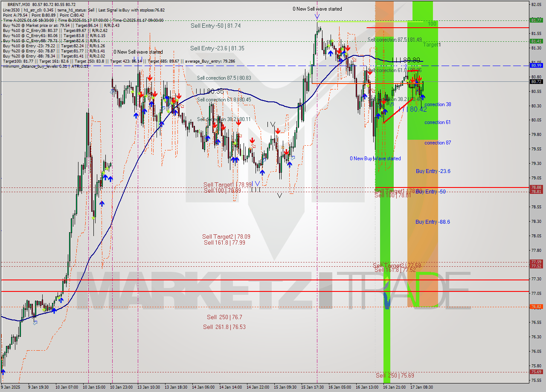
Task: Click the Target1 label in green zone
Action: 432,44
